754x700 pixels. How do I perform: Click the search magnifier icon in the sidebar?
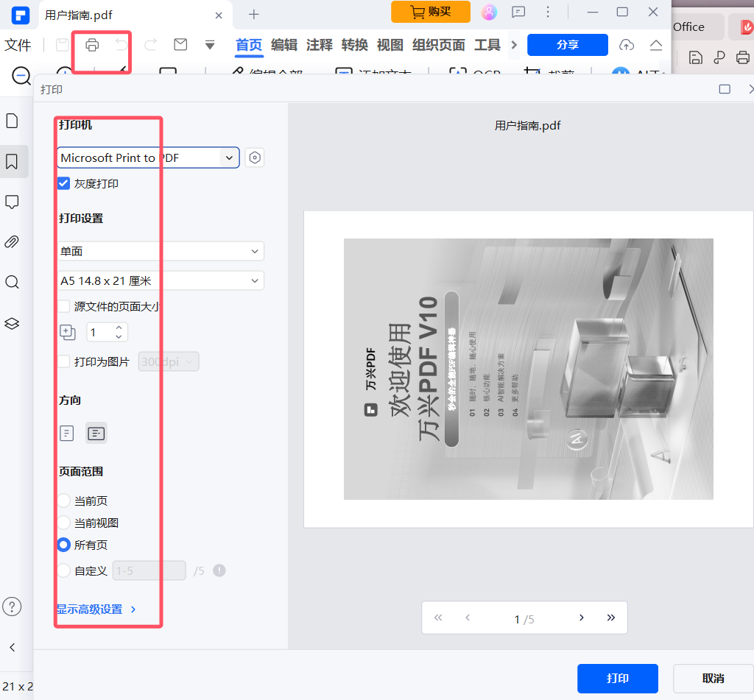tap(13, 282)
